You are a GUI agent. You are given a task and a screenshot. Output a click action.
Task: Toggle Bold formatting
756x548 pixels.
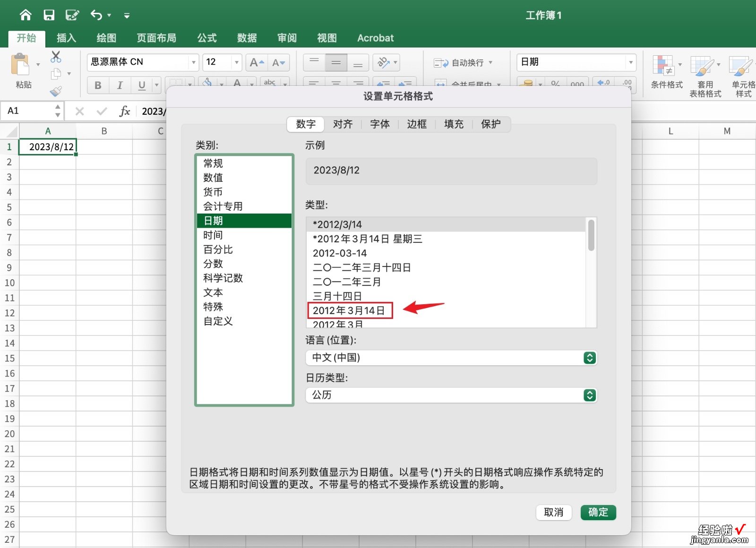tap(98, 85)
